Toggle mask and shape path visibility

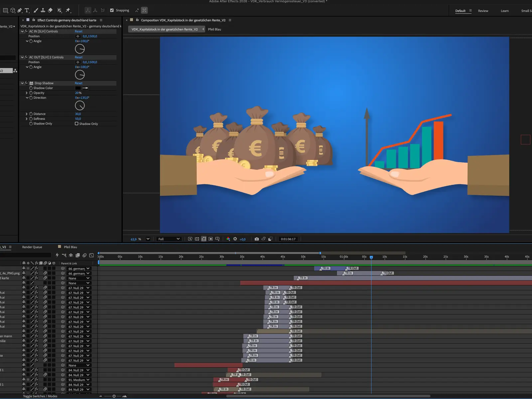click(x=204, y=239)
